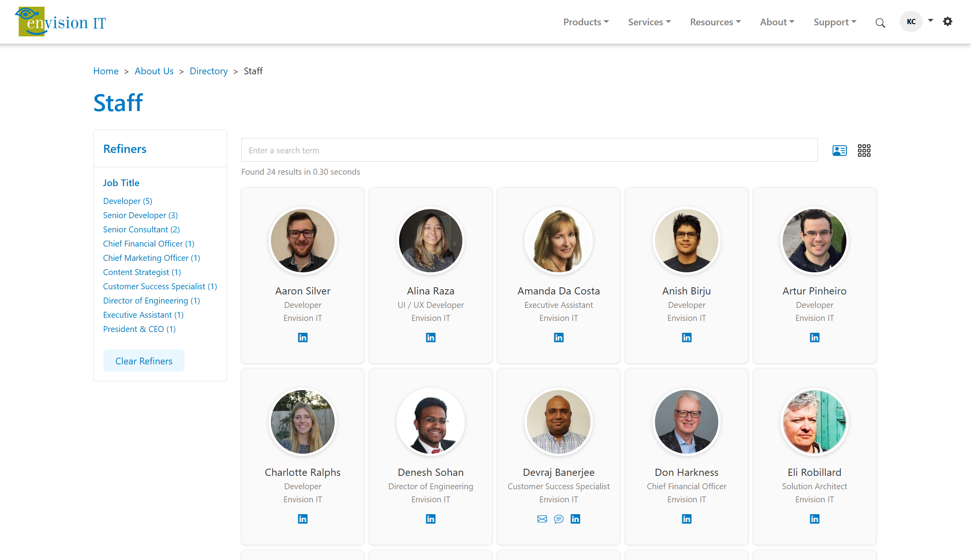Open Don Harkness's profile photo

click(x=687, y=422)
